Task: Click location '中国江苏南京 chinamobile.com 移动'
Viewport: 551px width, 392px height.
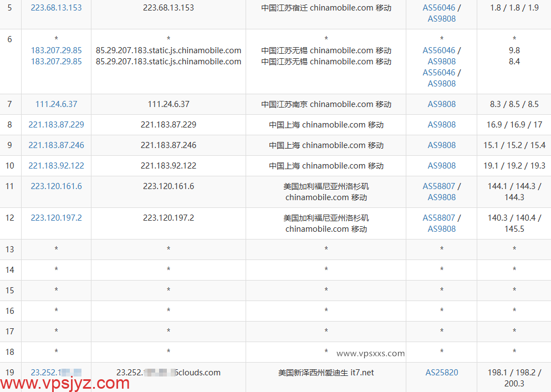Action: pyautogui.click(x=326, y=104)
